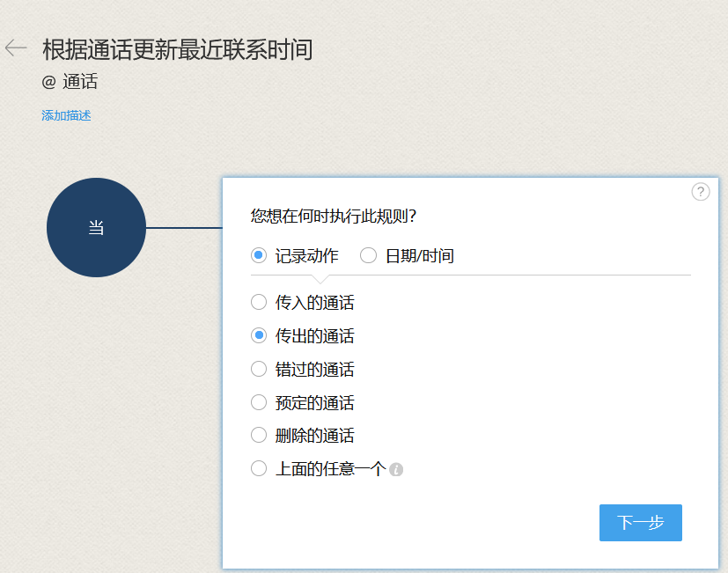Pick the 上面的任意一个 radio option

coord(259,469)
